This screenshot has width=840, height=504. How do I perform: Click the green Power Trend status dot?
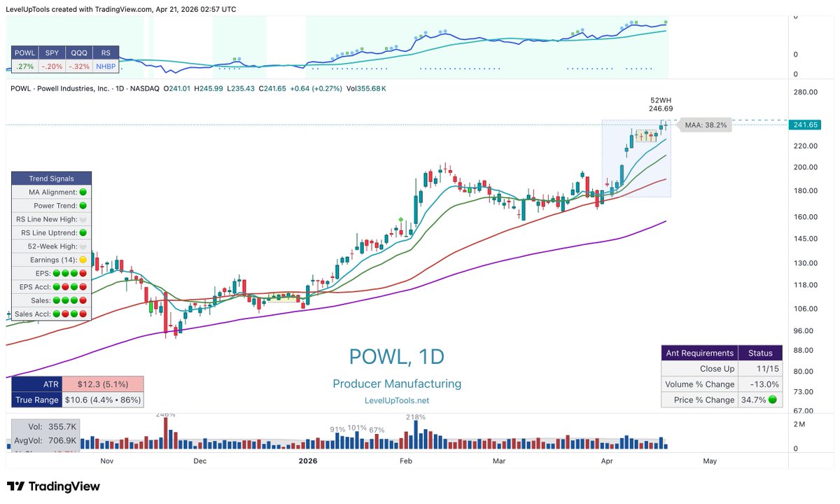point(83,206)
